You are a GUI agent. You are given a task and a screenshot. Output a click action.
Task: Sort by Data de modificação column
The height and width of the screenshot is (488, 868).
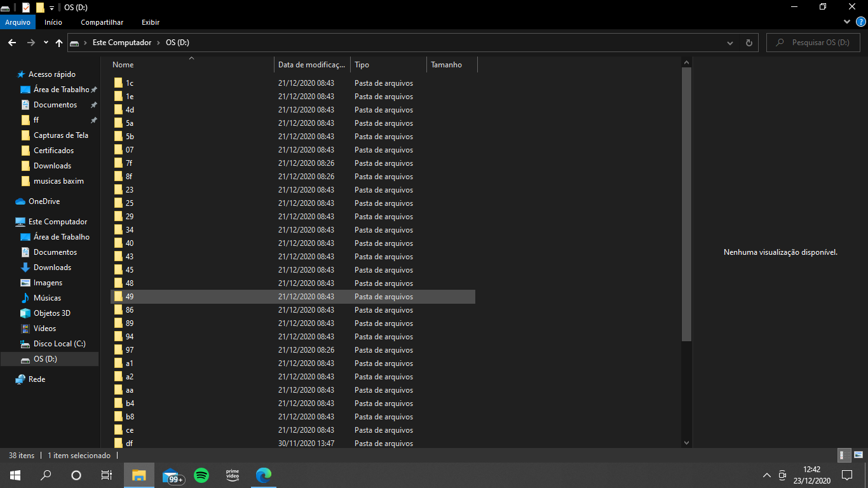coord(312,64)
